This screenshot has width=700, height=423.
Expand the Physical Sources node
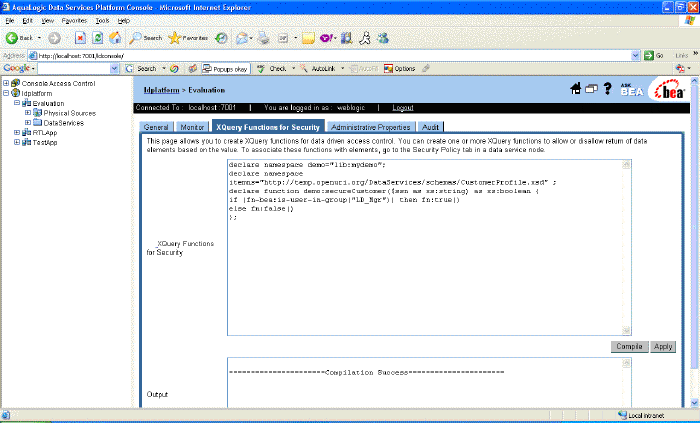[28, 112]
